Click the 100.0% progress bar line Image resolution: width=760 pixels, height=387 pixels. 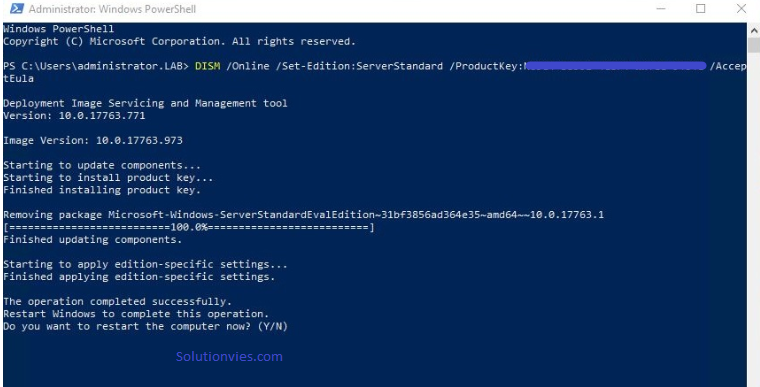coord(189,227)
